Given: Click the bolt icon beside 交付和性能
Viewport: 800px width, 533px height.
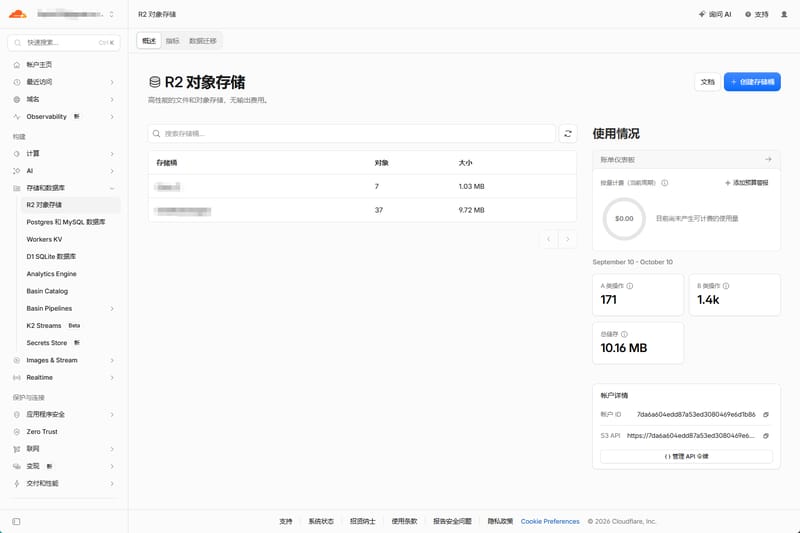Looking at the screenshot, I should click(17, 484).
